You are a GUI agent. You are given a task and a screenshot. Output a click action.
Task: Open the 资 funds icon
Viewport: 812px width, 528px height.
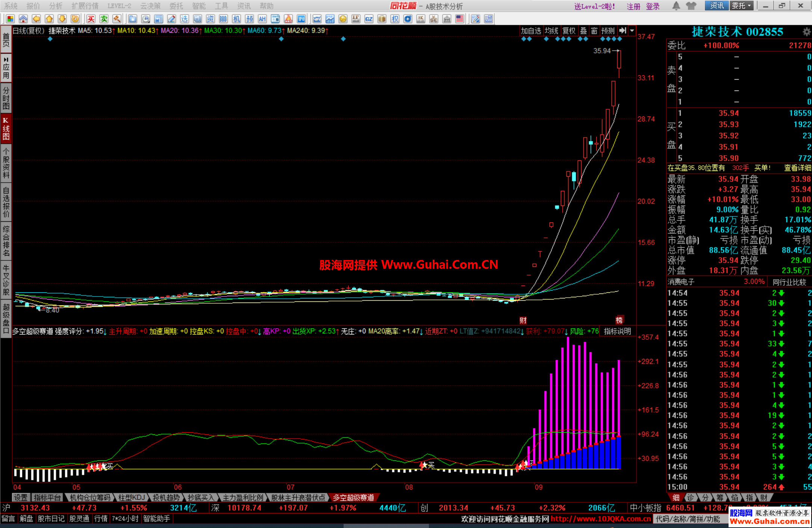210,19
